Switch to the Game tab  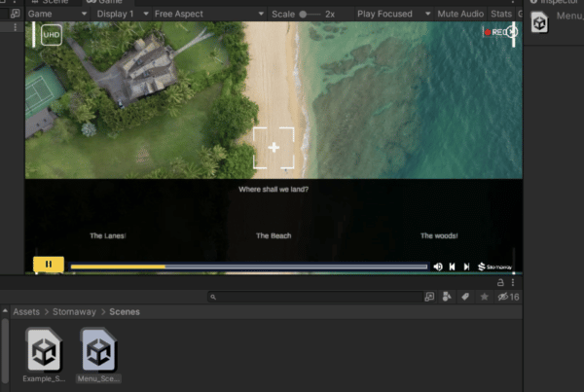click(104, 2)
